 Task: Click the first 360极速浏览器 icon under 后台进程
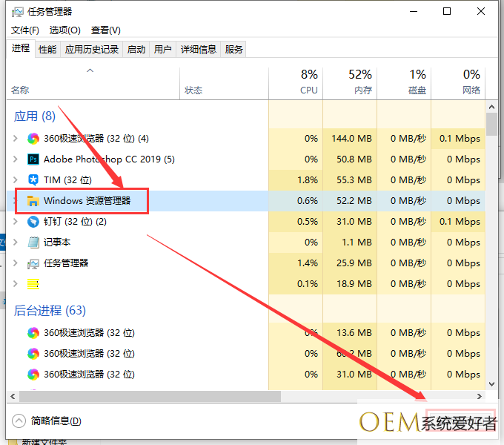click(33, 333)
